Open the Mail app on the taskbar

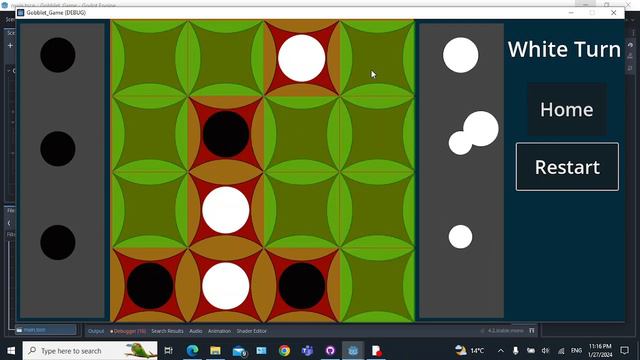(x=239, y=351)
